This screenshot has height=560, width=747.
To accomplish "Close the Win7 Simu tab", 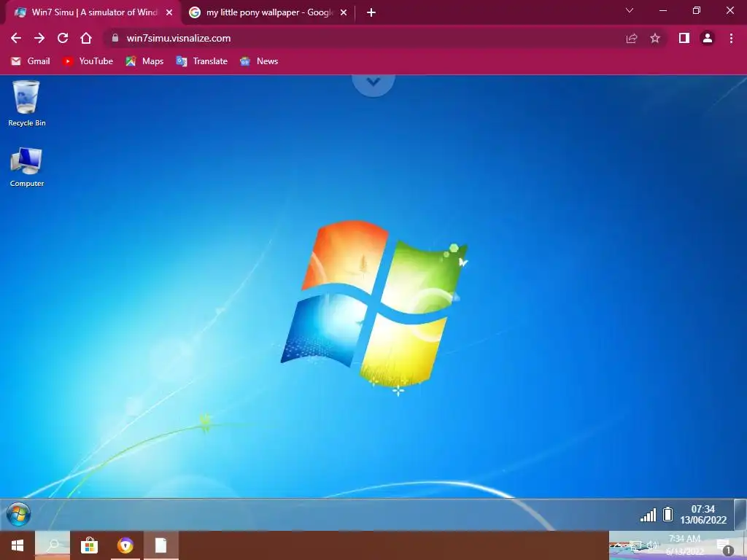I will 169,12.
